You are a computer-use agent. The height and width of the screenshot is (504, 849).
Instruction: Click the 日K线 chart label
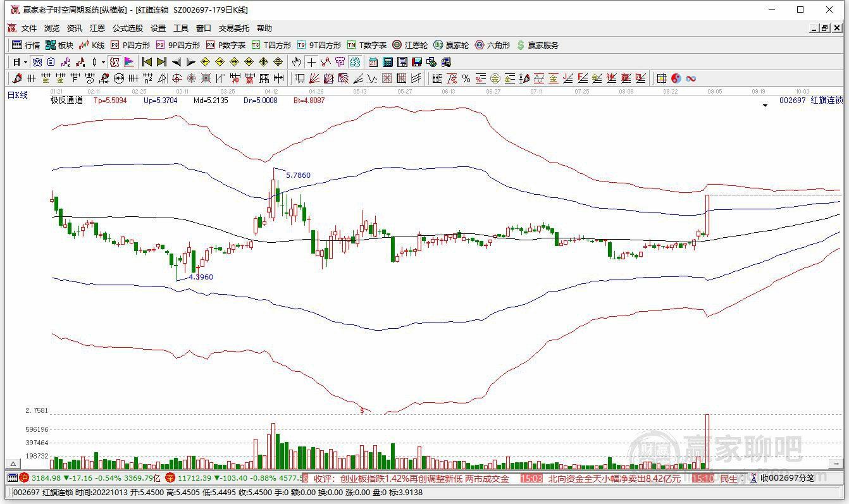tap(18, 95)
